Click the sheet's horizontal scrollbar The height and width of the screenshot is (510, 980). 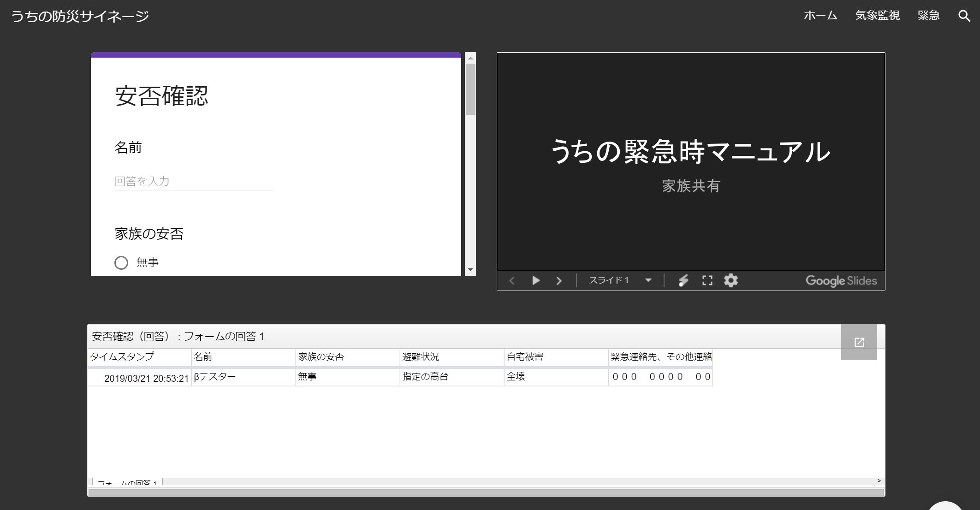point(486,492)
